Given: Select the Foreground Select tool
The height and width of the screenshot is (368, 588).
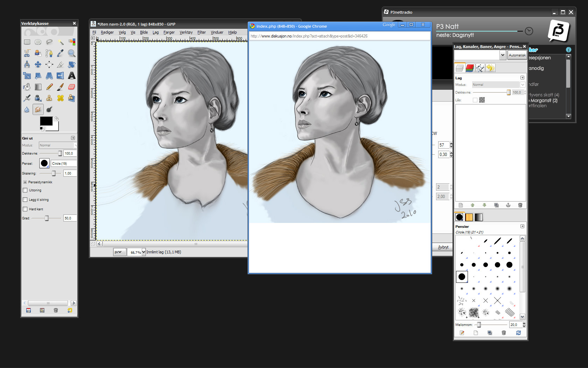Looking at the screenshot, I should click(38, 53).
